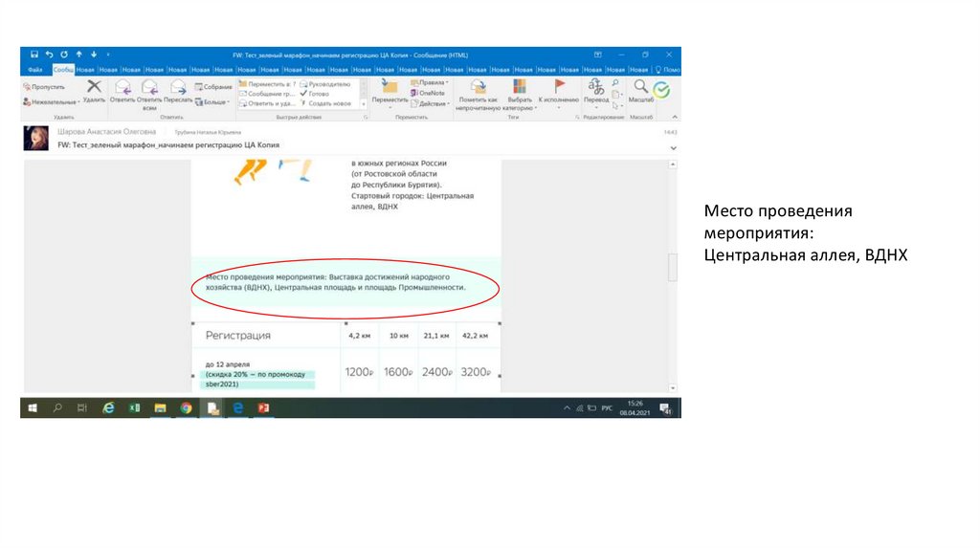
Task: Open the Действия actions dropdown
Action: coord(430,103)
